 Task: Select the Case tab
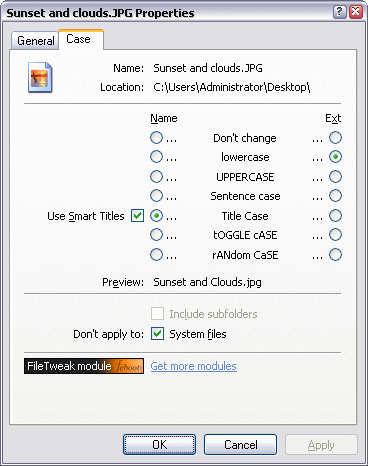[80, 39]
